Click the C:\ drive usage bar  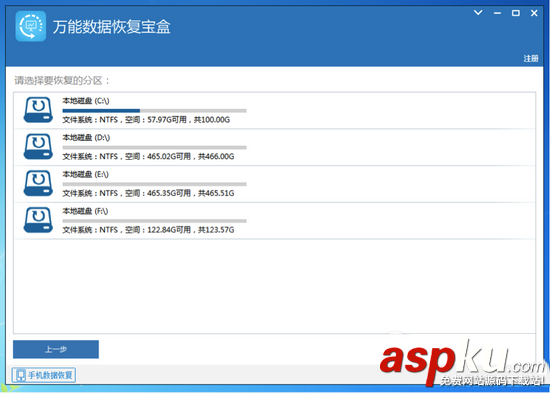coord(154,111)
